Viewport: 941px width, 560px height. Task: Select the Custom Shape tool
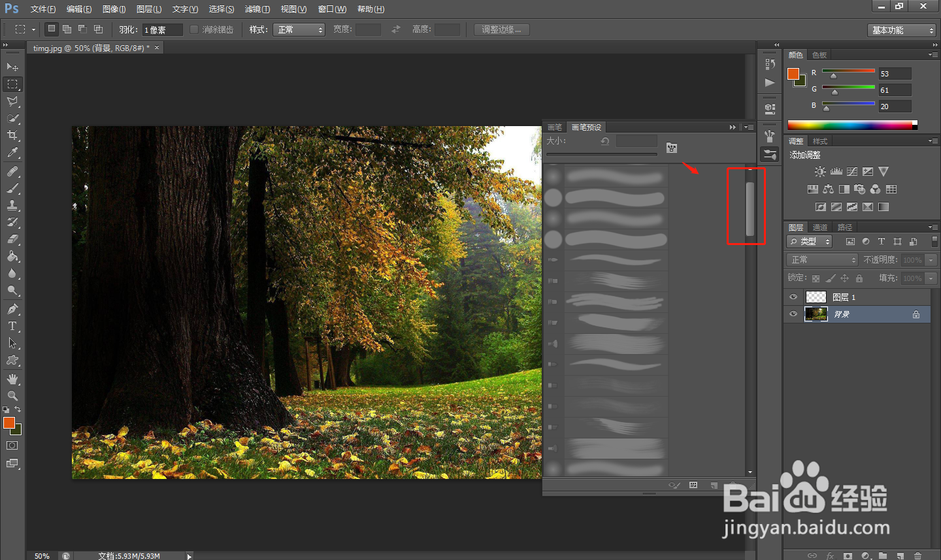(x=12, y=360)
